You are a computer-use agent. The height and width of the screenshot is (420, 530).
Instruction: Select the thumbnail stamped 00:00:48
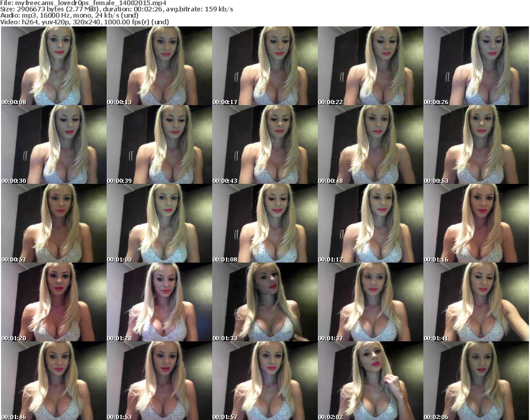[x=371, y=144]
